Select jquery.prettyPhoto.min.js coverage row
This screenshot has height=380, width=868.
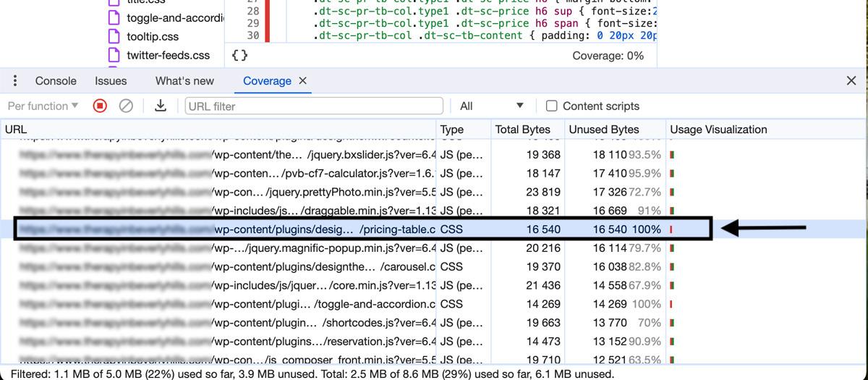433,192
